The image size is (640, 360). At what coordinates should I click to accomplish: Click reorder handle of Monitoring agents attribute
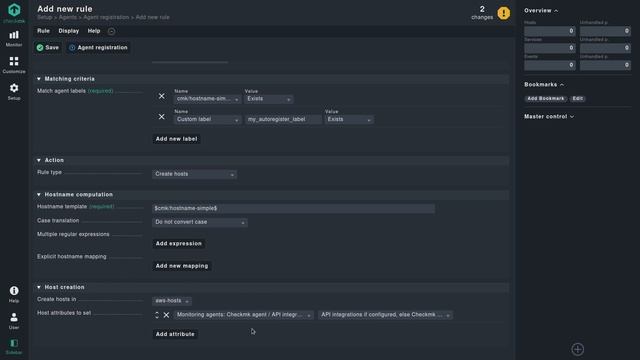click(x=157, y=315)
